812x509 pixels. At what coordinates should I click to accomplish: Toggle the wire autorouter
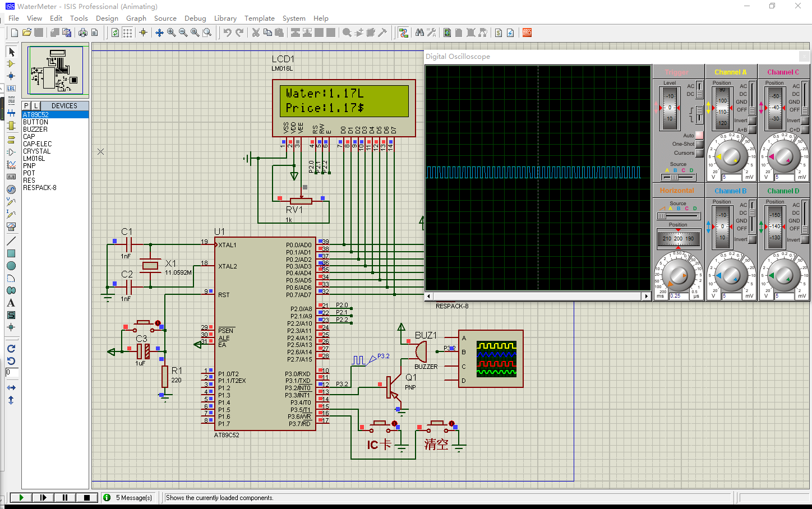[403, 33]
